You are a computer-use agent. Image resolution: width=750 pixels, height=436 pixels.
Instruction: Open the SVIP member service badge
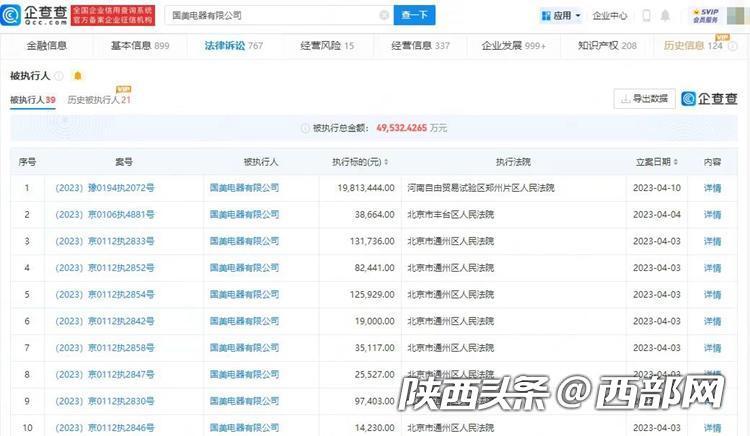pos(706,15)
